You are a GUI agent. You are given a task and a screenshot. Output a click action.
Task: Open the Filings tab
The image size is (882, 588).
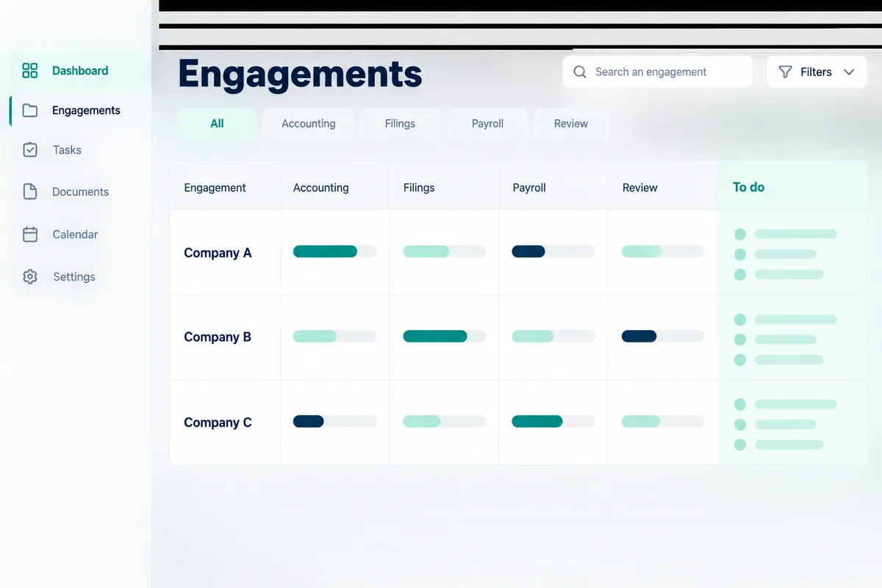400,123
